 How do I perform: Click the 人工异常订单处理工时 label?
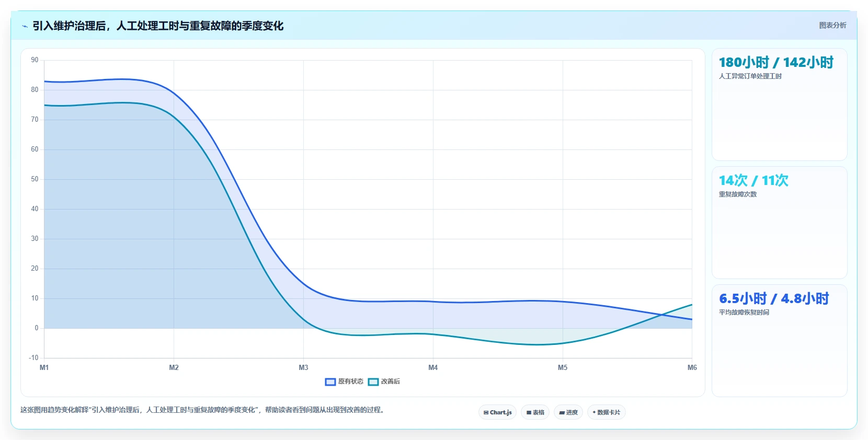[750, 76]
